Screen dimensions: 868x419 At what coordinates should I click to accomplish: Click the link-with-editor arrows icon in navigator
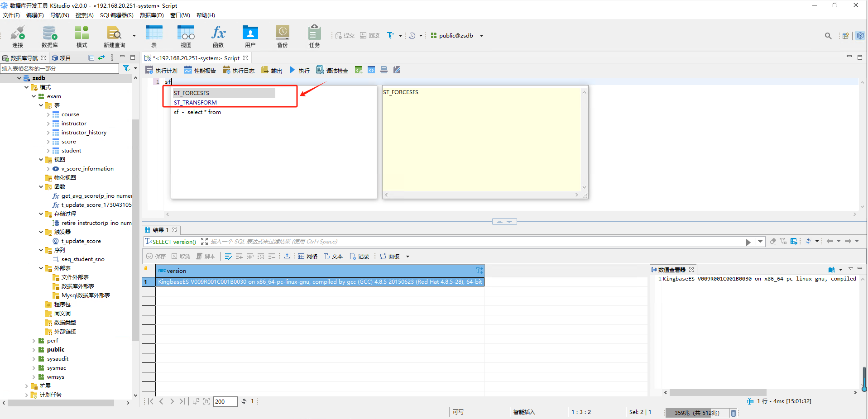[101, 57]
